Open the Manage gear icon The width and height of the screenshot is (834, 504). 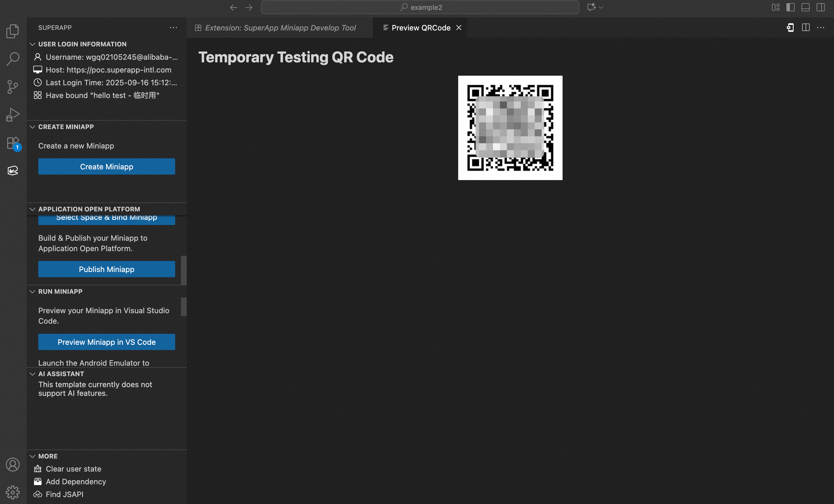(x=13, y=492)
